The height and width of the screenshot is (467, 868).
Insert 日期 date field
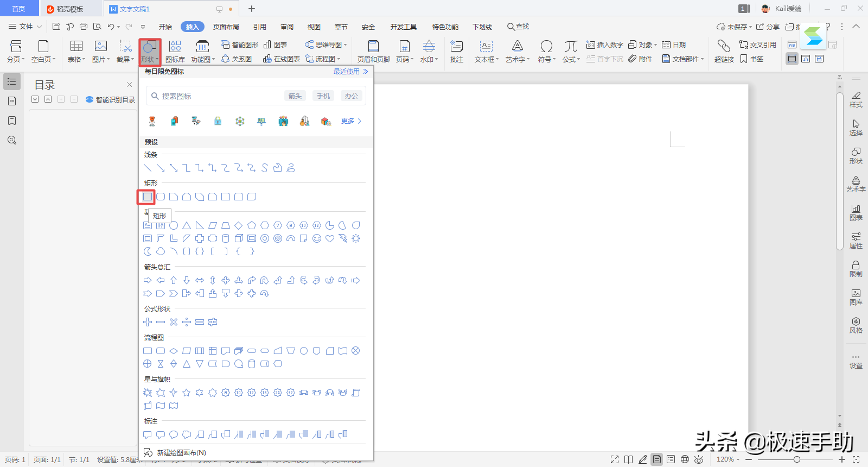pyautogui.click(x=674, y=45)
